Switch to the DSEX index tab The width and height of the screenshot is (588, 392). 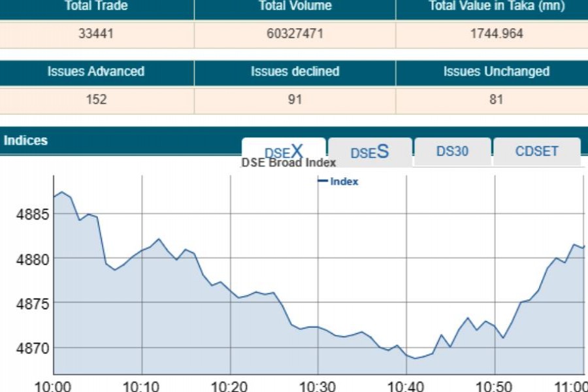point(284,151)
